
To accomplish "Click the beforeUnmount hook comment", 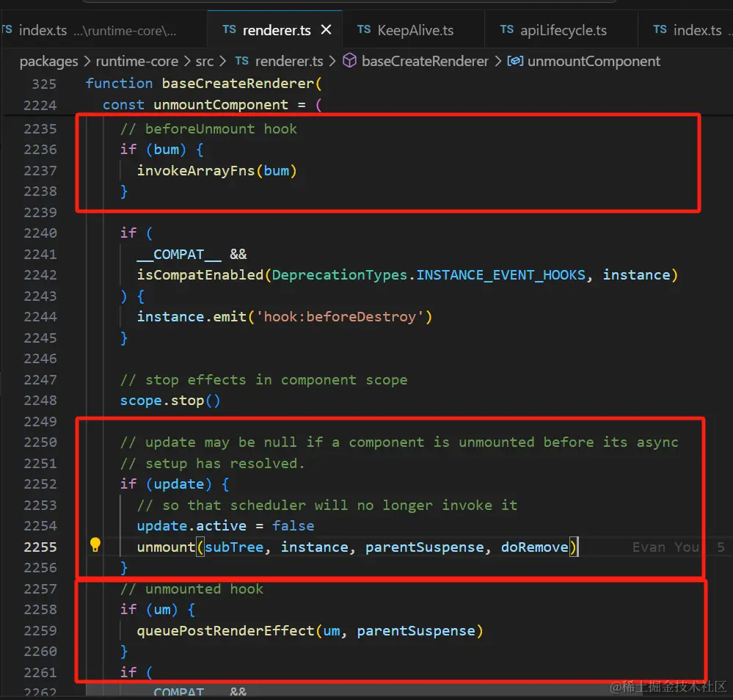I will coord(208,129).
